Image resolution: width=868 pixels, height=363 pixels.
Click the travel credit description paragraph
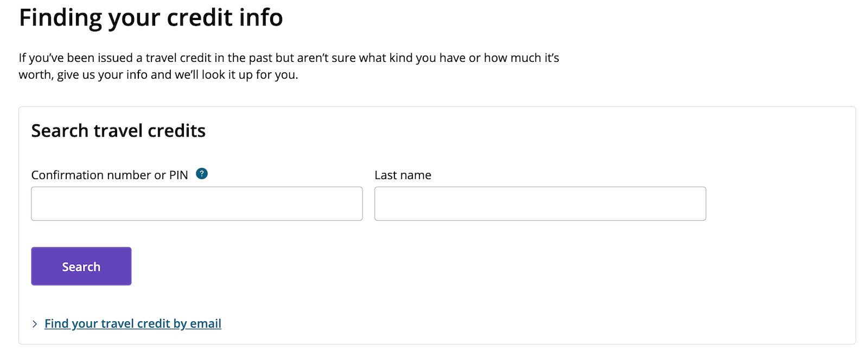tap(289, 66)
